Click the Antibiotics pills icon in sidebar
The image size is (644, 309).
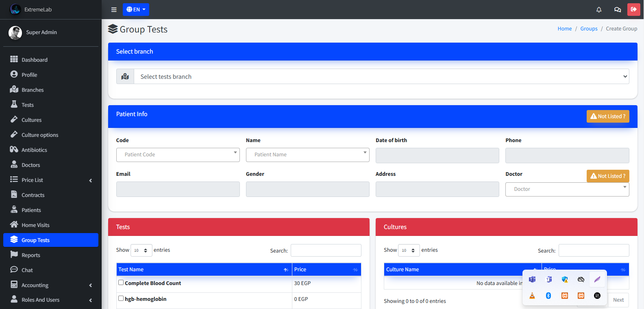14,150
